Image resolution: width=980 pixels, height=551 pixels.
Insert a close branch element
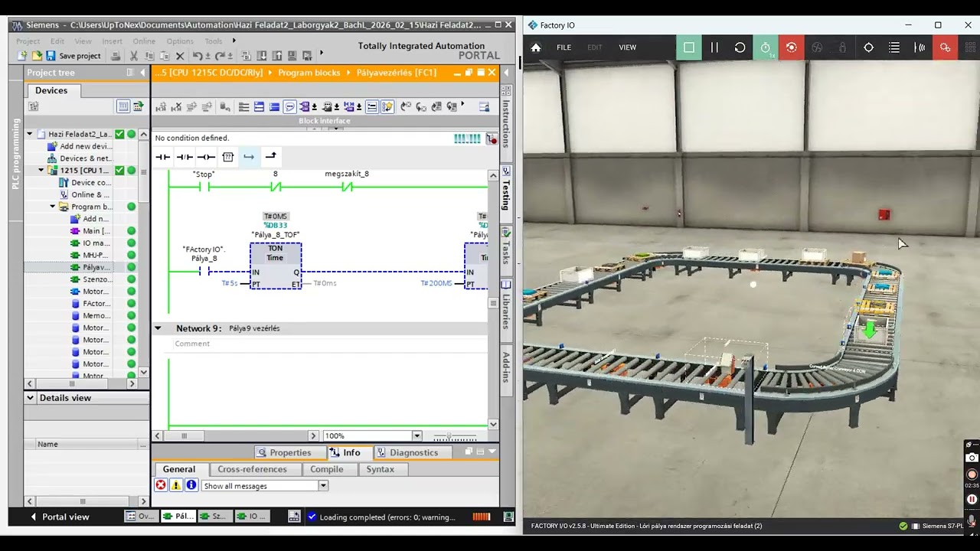(270, 157)
